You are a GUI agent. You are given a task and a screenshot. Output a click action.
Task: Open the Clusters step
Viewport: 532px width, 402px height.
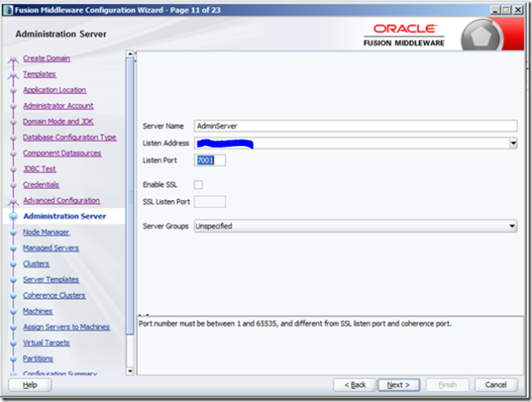click(36, 264)
